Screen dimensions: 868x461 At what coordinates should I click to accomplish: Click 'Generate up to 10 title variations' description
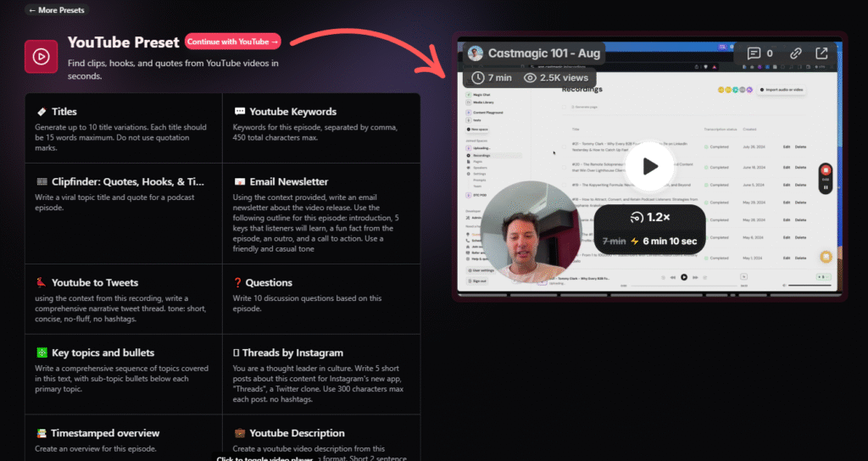(x=120, y=137)
